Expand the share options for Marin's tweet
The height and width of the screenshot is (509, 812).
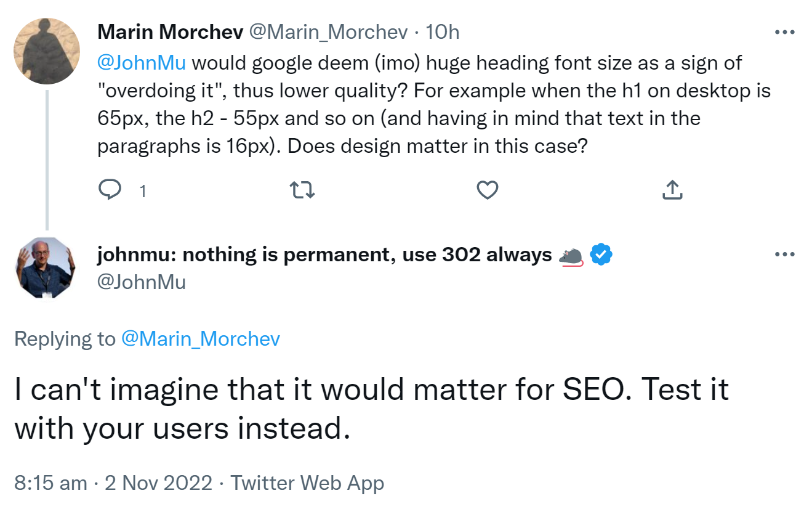point(672,190)
